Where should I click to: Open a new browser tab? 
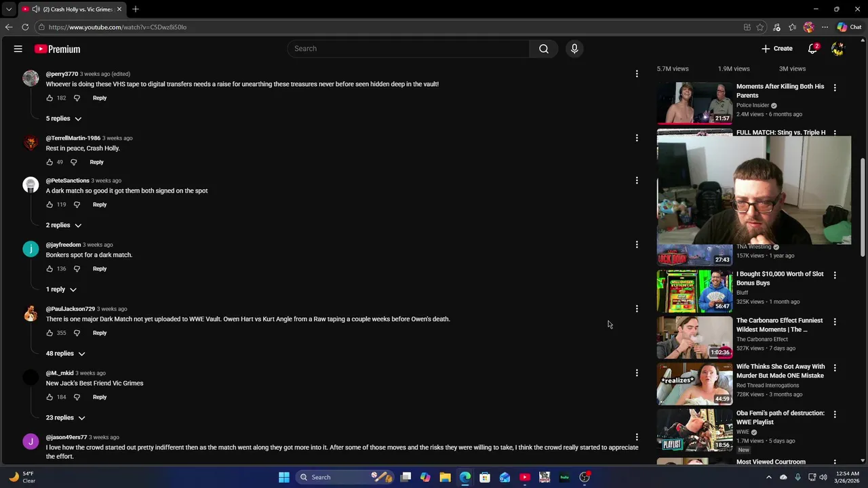tap(136, 9)
